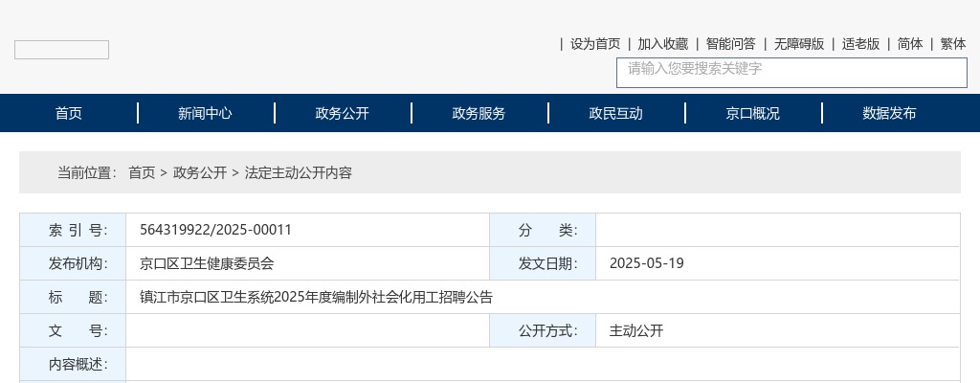This screenshot has height=383, width=980.
Task: Switch to 无障碍版 mode
Action: (799, 44)
